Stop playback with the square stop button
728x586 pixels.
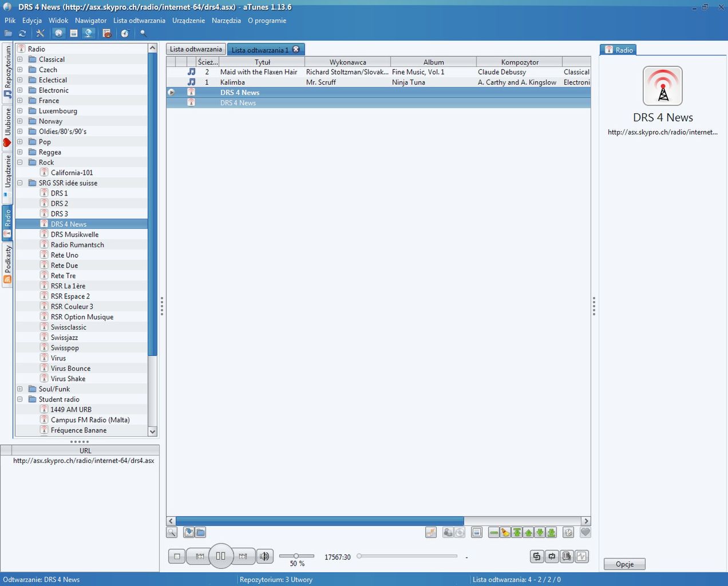point(177,556)
